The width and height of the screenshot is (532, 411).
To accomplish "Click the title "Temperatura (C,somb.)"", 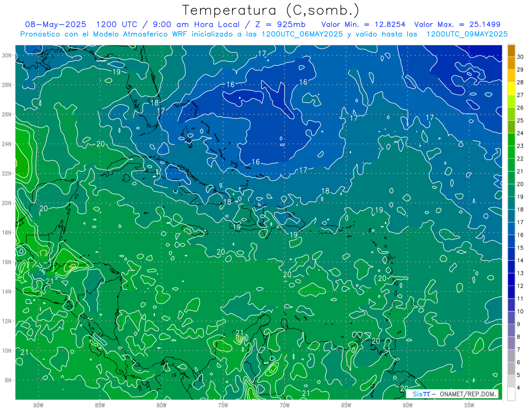I will [271, 10].
